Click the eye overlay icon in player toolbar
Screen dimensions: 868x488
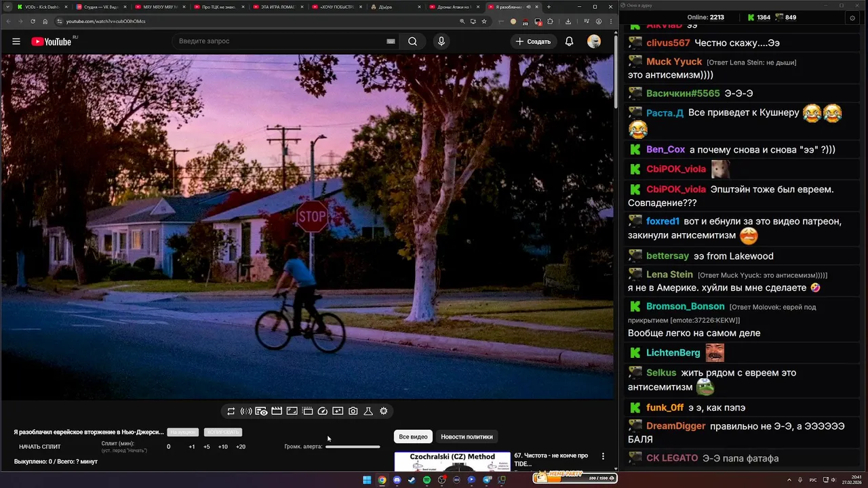pyautogui.click(x=261, y=411)
